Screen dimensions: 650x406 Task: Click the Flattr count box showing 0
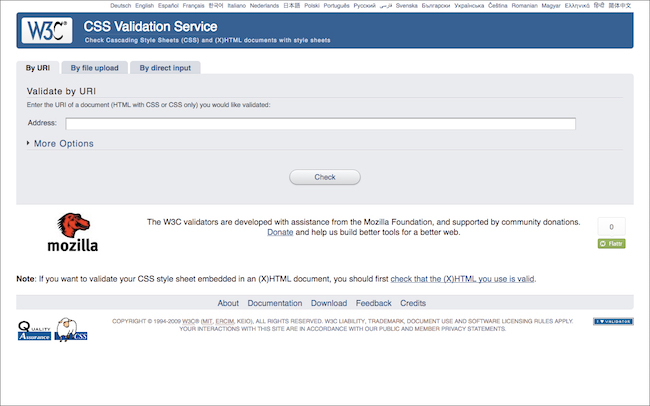tap(611, 226)
